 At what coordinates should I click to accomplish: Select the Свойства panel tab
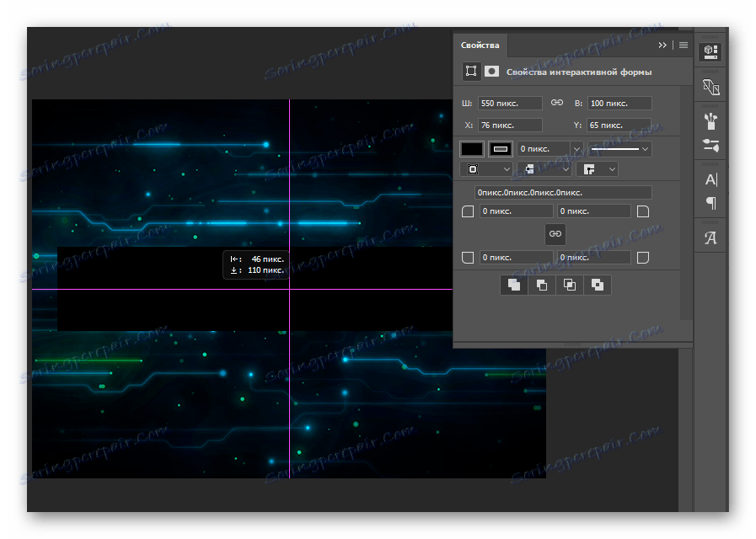(x=480, y=45)
